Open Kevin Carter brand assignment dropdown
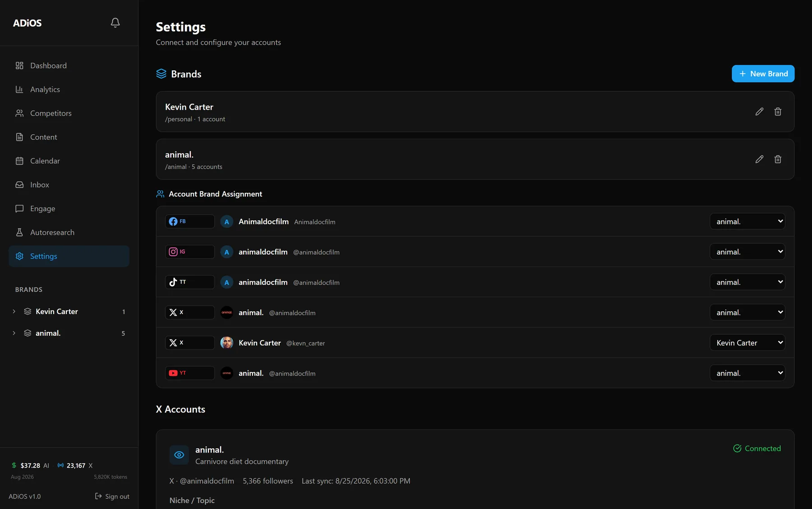Viewport: 812px width, 509px height. click(x=747, y=343)
